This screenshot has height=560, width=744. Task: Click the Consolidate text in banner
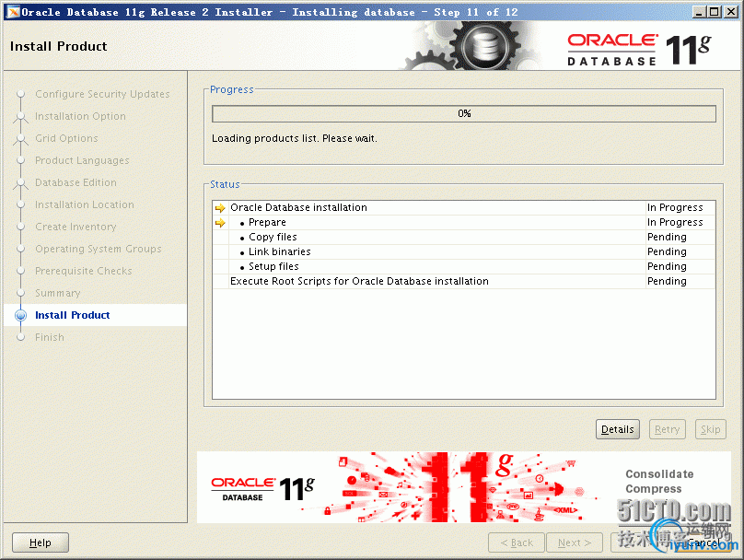(x=659, y=474)
